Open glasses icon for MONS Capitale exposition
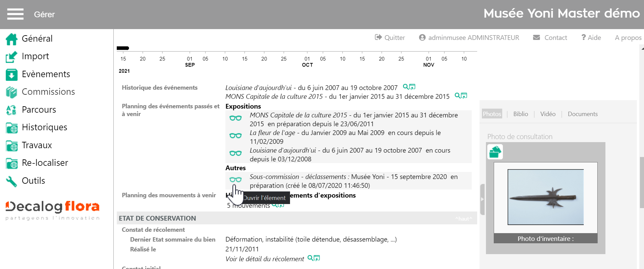Screen dimensions: 644x269 (x=235, y=118)
